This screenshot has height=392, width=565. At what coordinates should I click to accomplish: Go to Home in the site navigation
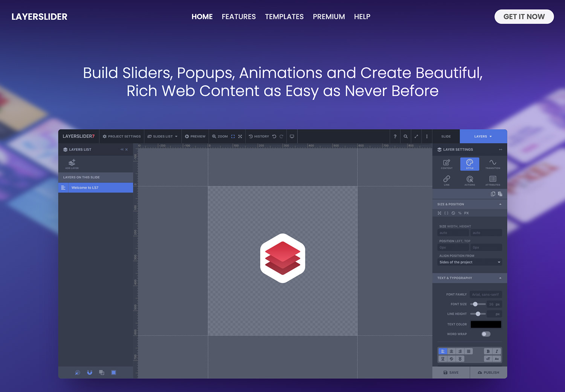202,17
